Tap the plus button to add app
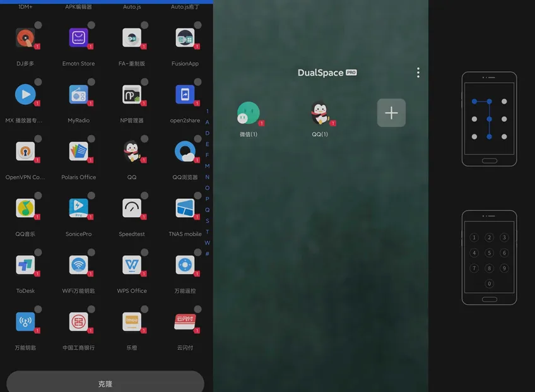 [391, 113]
